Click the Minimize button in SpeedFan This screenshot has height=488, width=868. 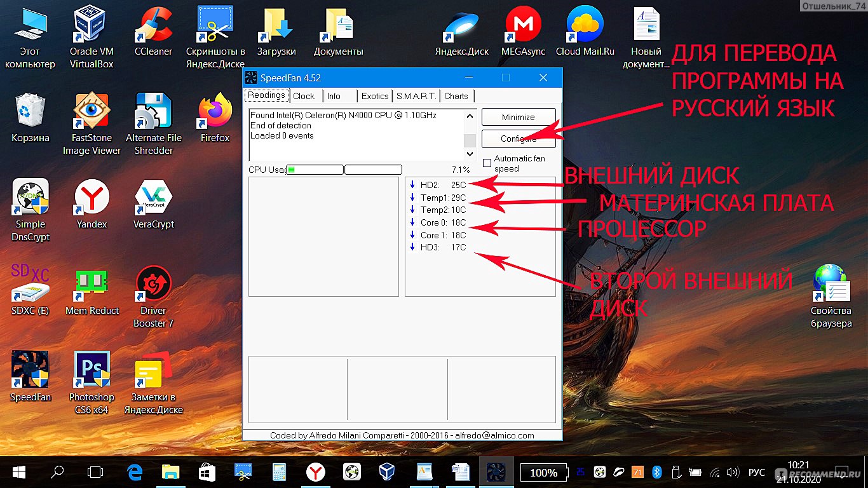519,117
